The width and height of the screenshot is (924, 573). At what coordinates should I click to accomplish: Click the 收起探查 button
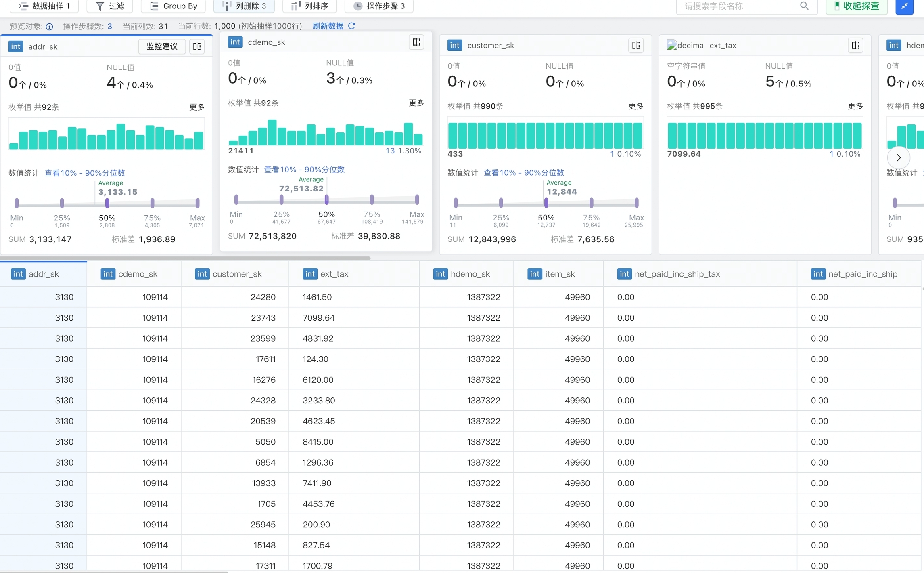click(857, 6)
